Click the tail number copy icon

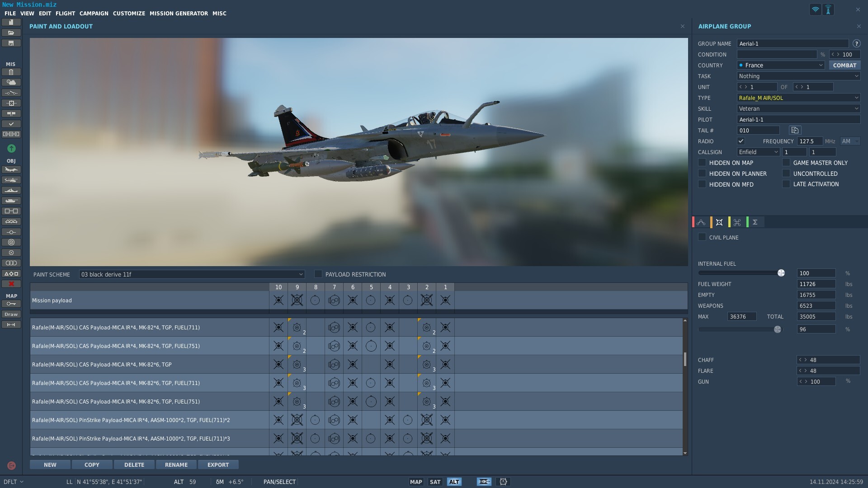pyautogui.click(x=795, y=130)
